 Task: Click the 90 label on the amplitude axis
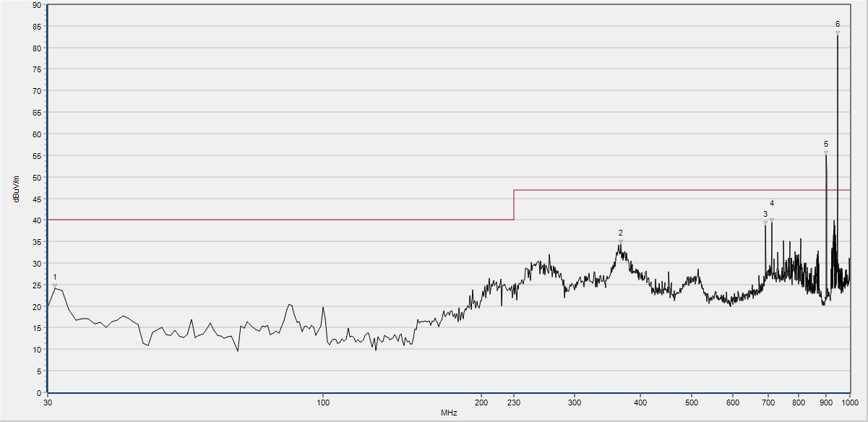pyautogui.click(x=36, y=5)
